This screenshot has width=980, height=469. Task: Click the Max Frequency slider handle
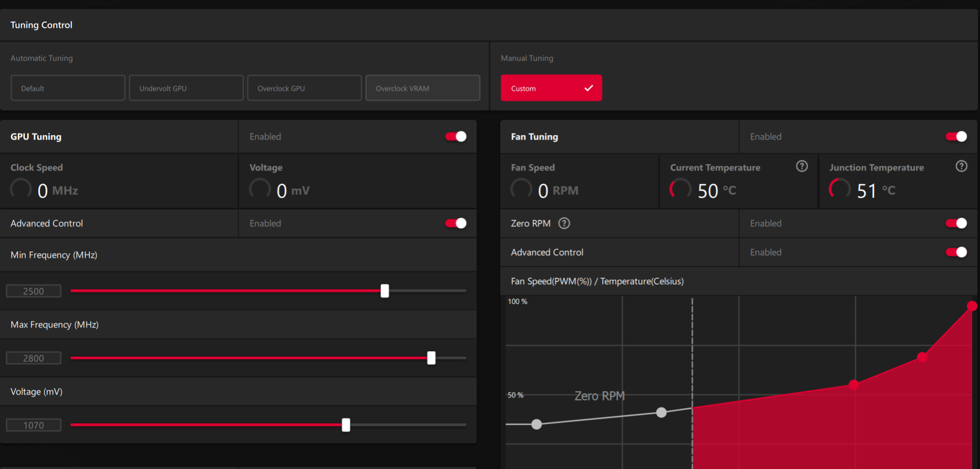coord(431,358)
